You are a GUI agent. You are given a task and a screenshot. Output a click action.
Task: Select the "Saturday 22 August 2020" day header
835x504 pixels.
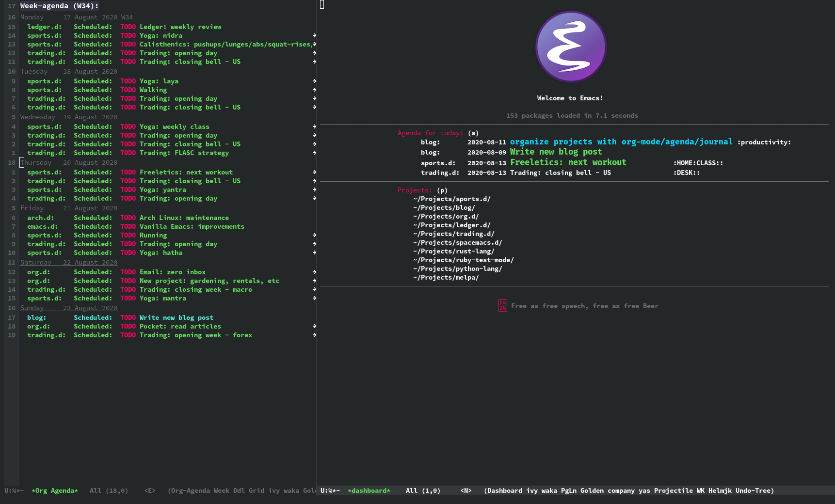69,262
